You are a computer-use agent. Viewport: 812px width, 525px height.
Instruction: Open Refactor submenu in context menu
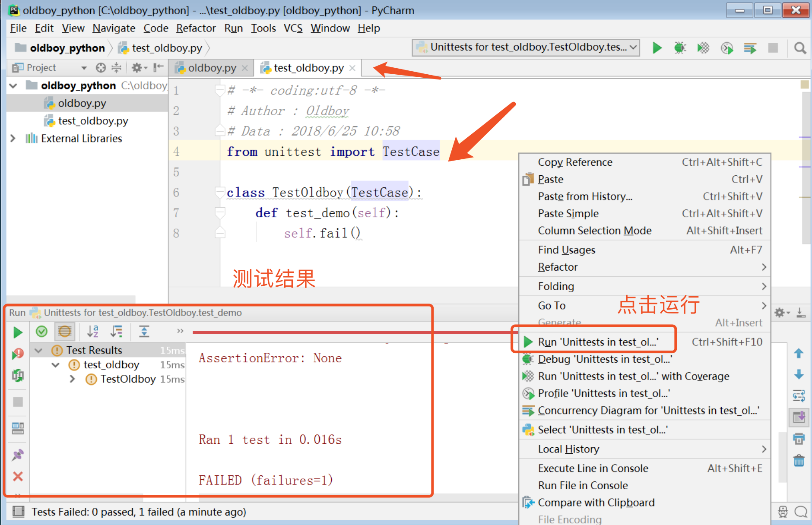tap(645, 267)
